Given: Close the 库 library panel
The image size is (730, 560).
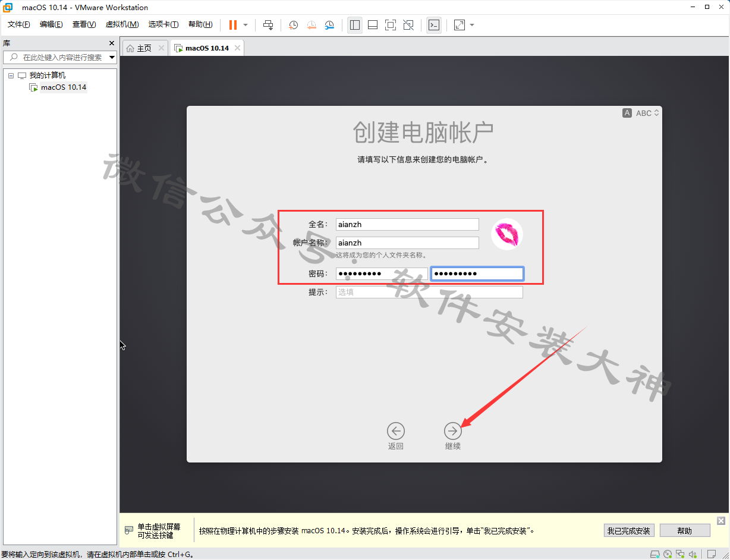Looking at the screenshot, I should pyautogui.click(x=111, y=43).
